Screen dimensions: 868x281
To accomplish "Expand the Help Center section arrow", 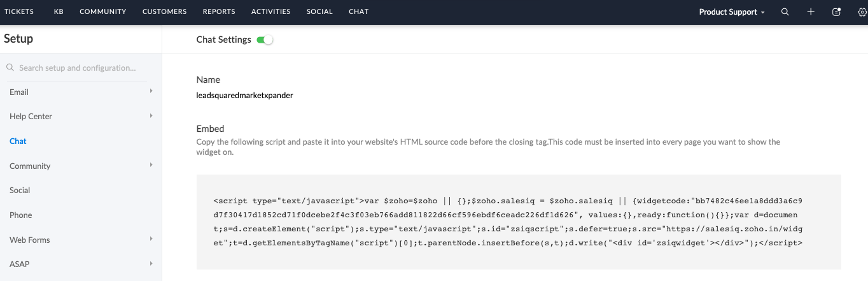I will (151, 116).
